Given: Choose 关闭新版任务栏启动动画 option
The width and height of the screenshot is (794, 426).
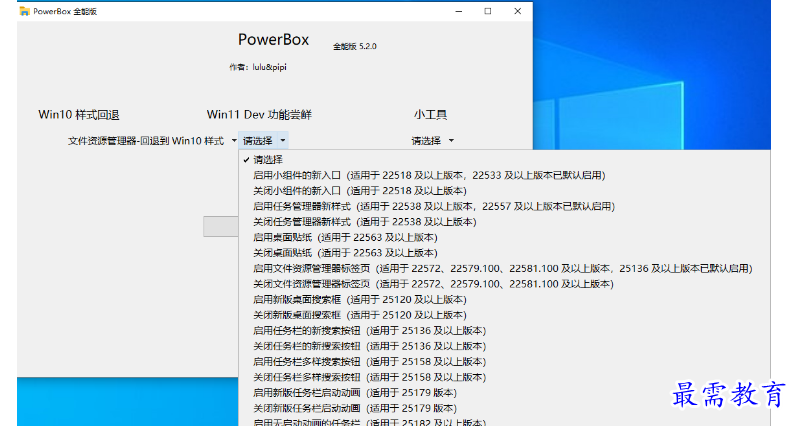Looking at the screenshot, I should tap(504, 408).
